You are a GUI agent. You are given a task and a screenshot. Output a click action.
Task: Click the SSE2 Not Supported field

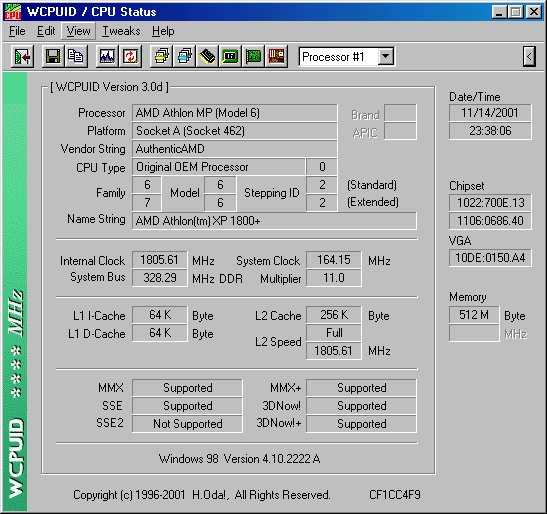pyautogui.click(x=187, y=424)
